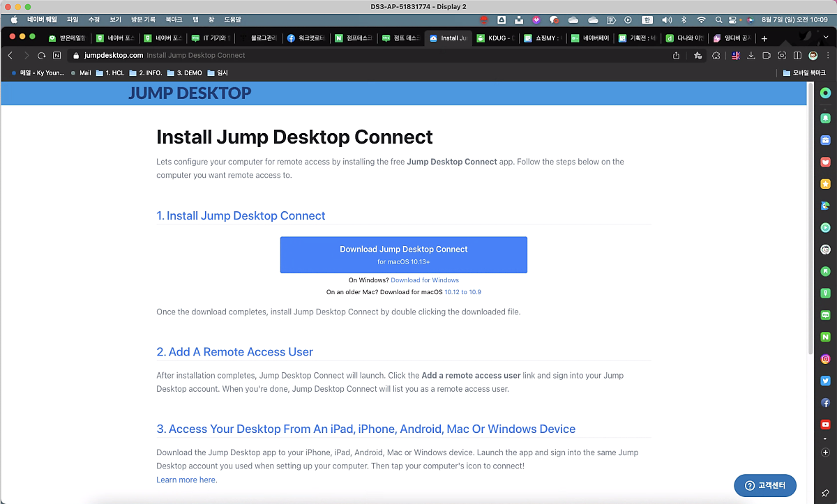Open the browser three-dot menu
The width and height of the screenshot is (837, 504).
point(827,55)
